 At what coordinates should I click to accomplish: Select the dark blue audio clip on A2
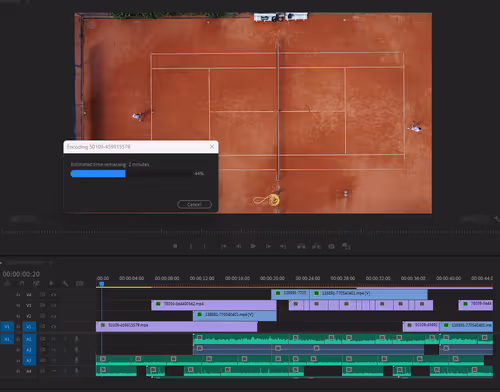point(308,350)
